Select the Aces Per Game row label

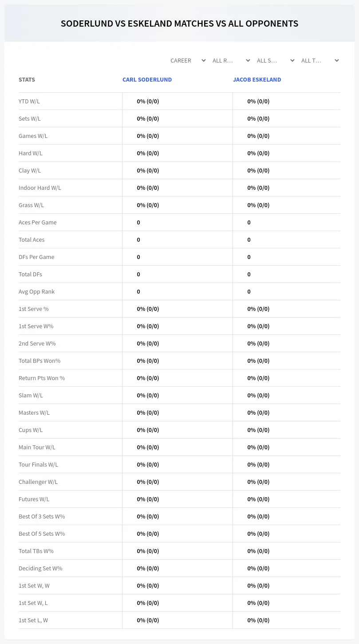coord(38,222)
